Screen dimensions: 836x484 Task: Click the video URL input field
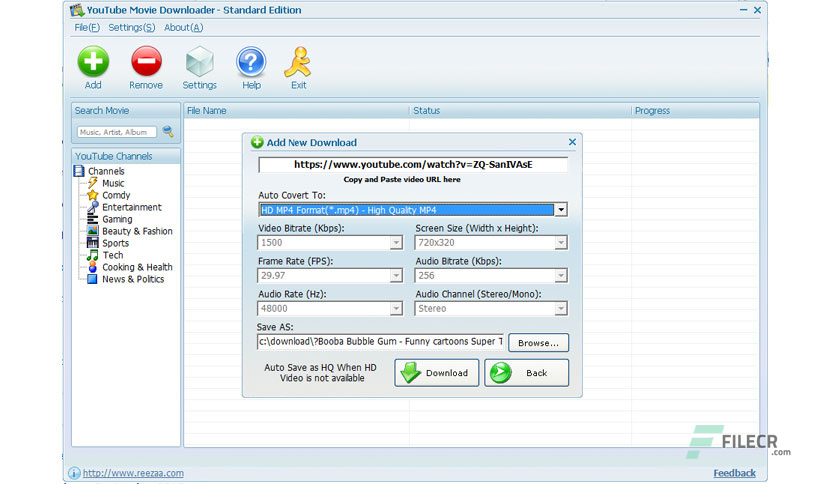point(413,165)
